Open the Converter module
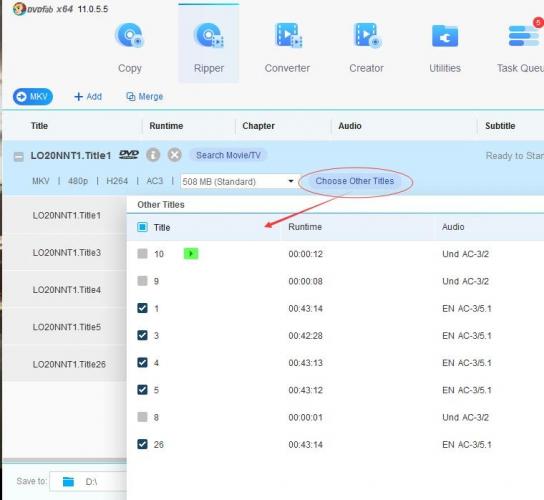 287,47
